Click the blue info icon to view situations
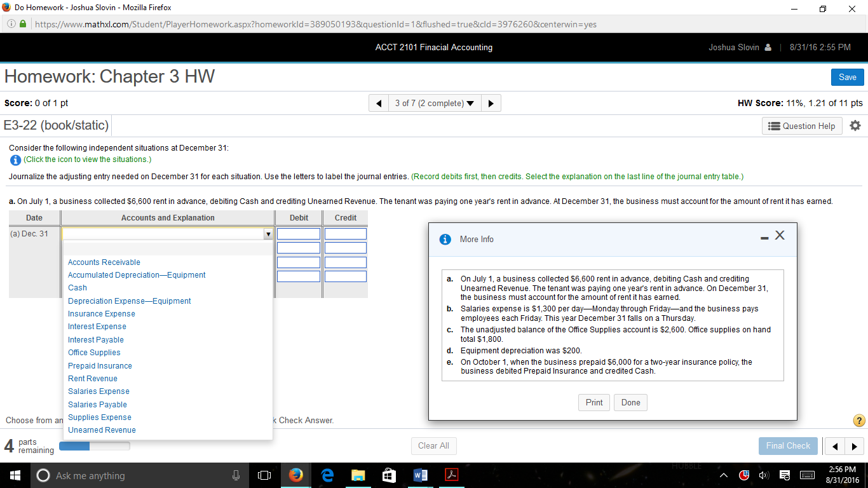 tap(15, 159)
